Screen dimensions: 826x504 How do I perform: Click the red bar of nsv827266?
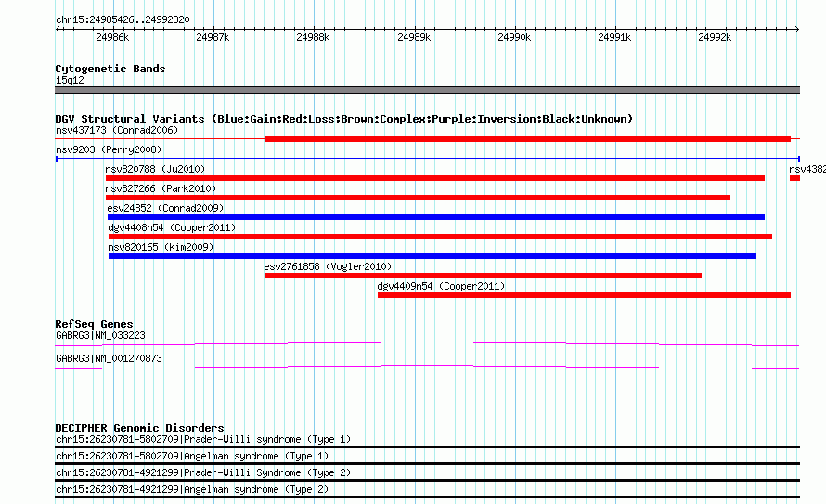pos(418,198)
